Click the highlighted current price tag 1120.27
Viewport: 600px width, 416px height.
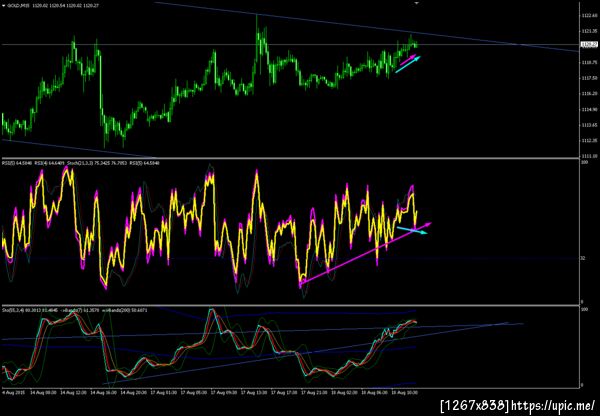pyautogui.click(x=589, y=45)
